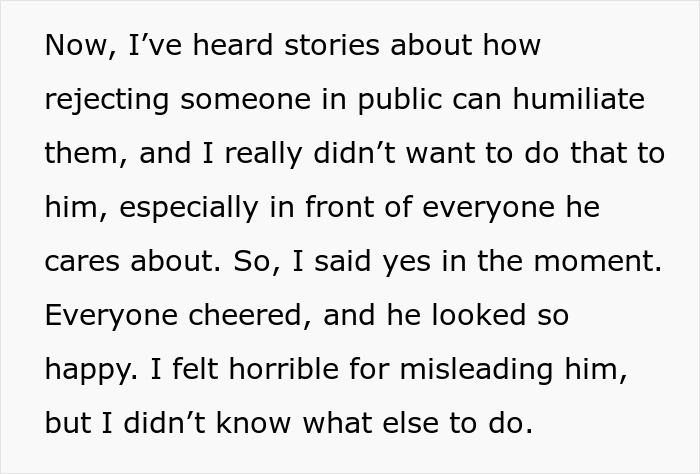Click the word "them," starting third line
Viewport: 700px width, 474px height.
pos(85,154)
